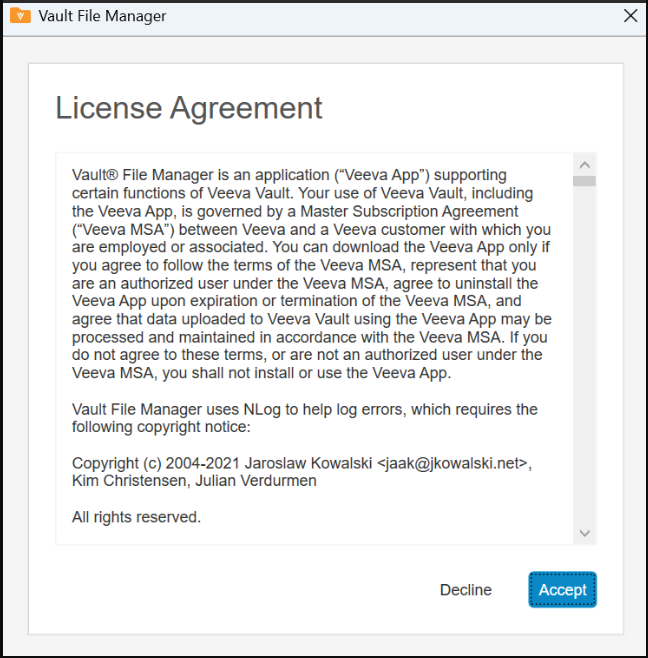Viewport: 648px width, 658px height.
Task: Click the license text scrollbar thumb
Action: pos(585,182)
